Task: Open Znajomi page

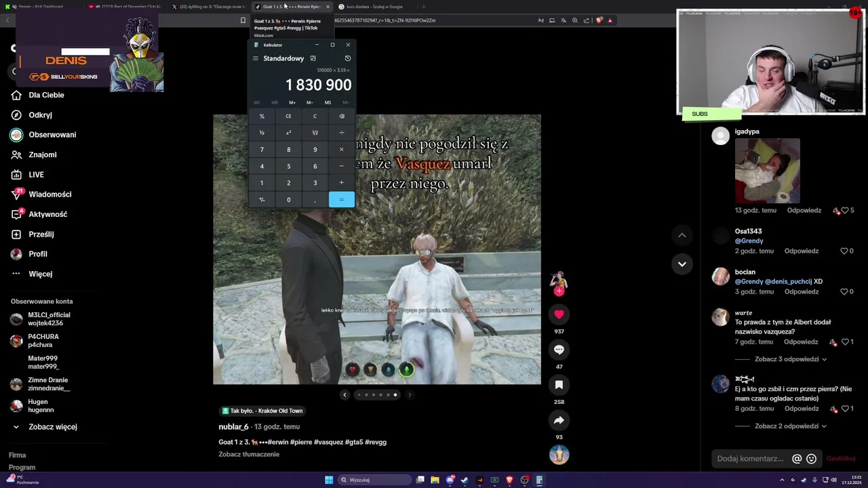Action: (42, 155)
